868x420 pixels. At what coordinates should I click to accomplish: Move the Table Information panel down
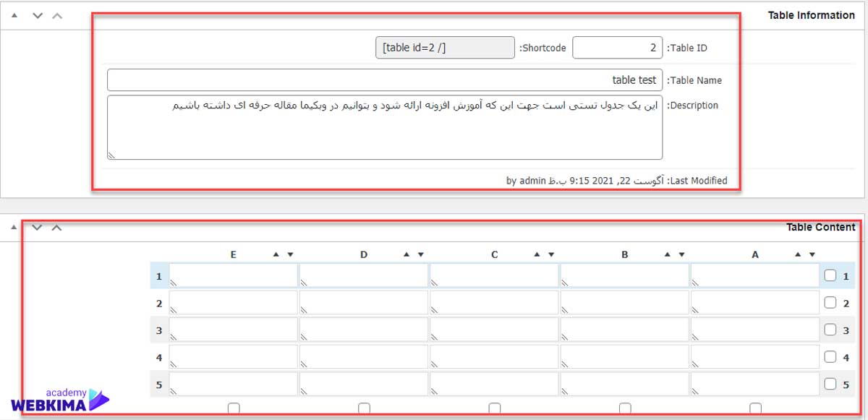[38, 15]
